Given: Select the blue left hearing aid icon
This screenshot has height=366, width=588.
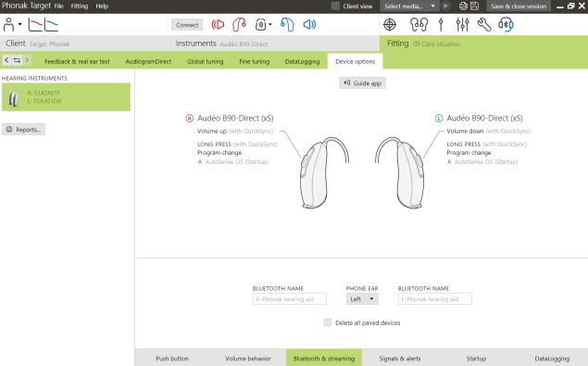Looking at the screenshot, I should pyautogui.click(x=287, y=25).
